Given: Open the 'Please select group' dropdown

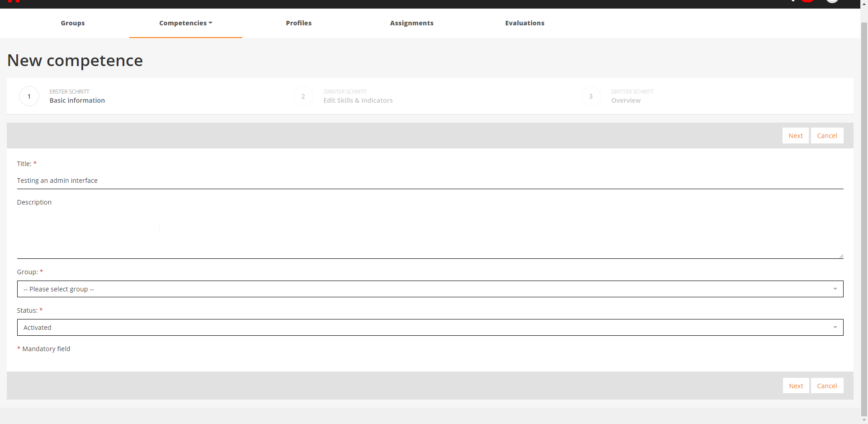Looking at the screenshot, I should pyautogui.click(x=430, y=289).
